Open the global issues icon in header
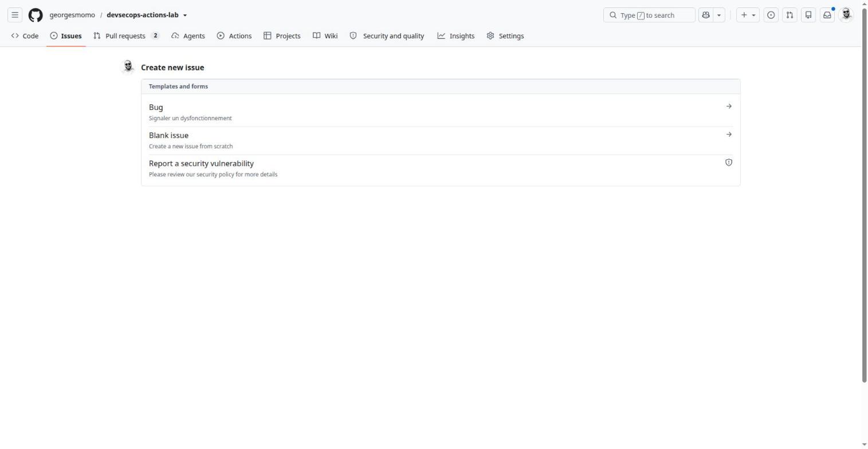The width and height of the screenshot is (868, 449). pos(771,15)
